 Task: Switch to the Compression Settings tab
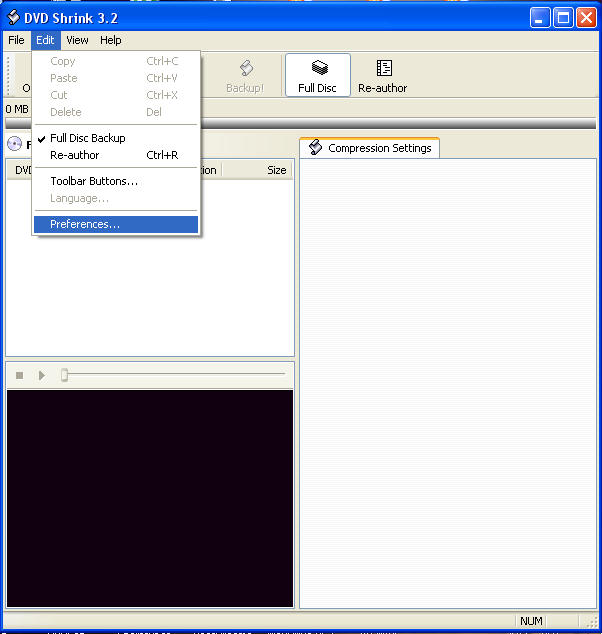[370, 148]
